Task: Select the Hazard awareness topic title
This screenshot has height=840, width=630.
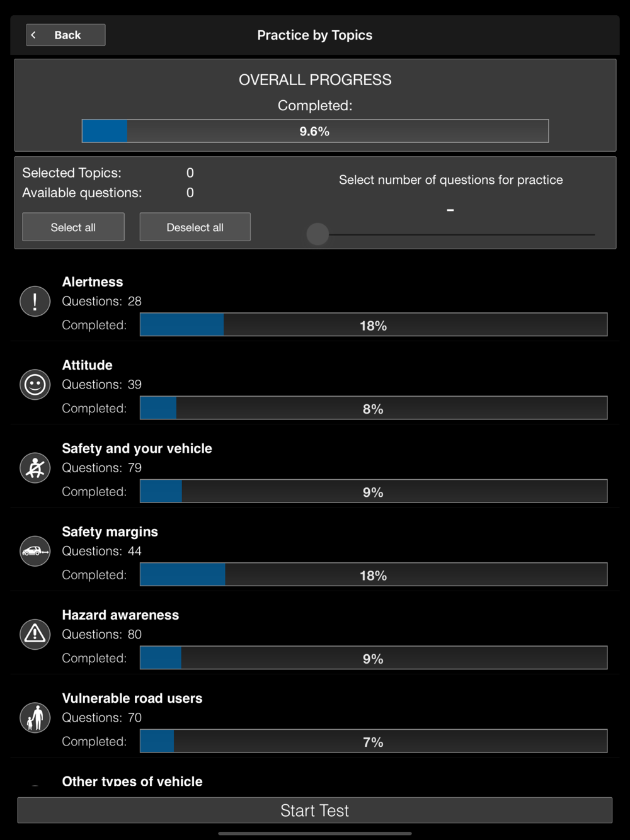Action: click(x=120, y=615)
